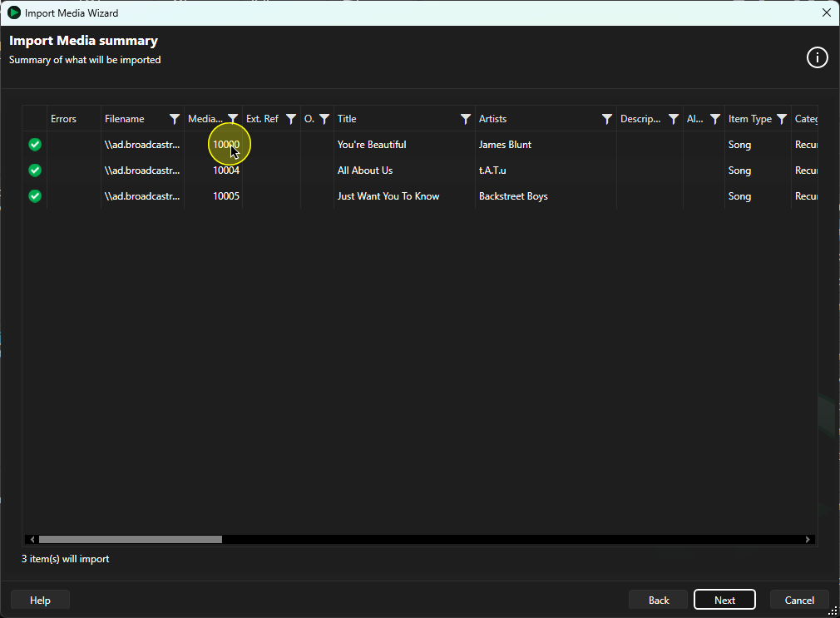The image size is (840, 618).
Task: Click the Back button
Action: point(659,600)
